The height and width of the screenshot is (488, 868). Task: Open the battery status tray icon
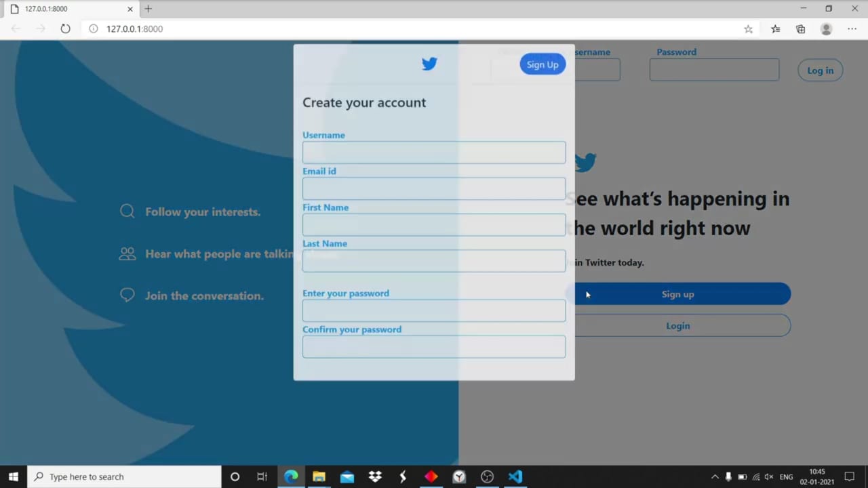(743, 476)
